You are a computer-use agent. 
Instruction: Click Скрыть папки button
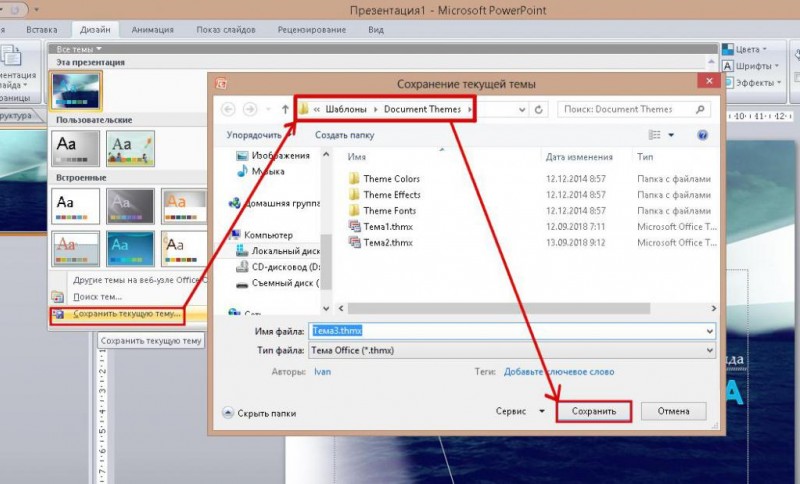click(x=260, y=413)
